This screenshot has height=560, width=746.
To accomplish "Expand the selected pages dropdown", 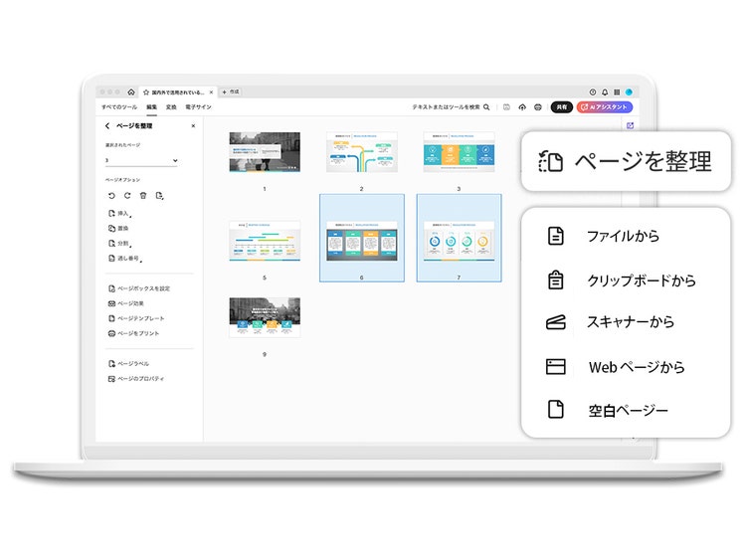I will coord(142,160).
